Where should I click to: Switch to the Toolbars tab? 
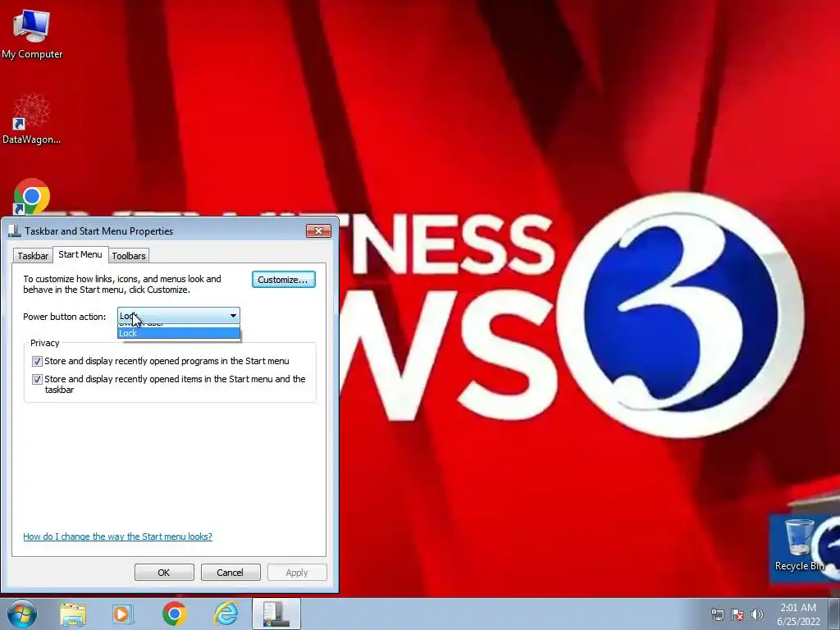tap(129, 256)
